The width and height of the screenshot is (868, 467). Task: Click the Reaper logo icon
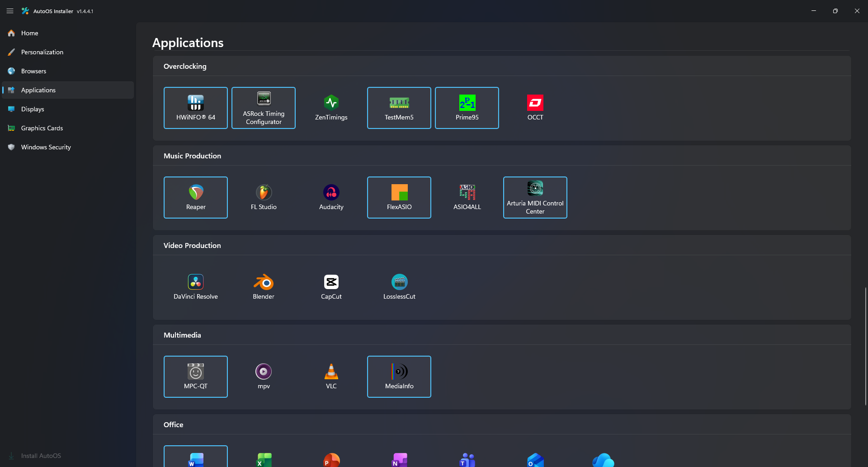click(x=196, y=192)
